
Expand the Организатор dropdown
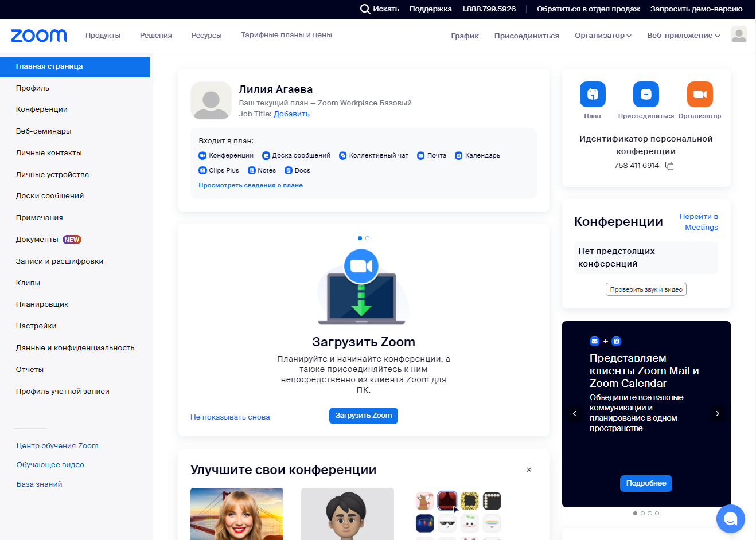tap(603, 35)
